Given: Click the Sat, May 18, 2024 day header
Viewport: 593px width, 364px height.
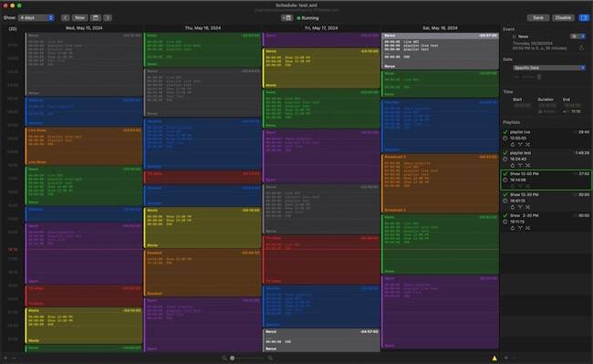Looking at the screenshot, I should pyautogui.click(x=440, y=28).
